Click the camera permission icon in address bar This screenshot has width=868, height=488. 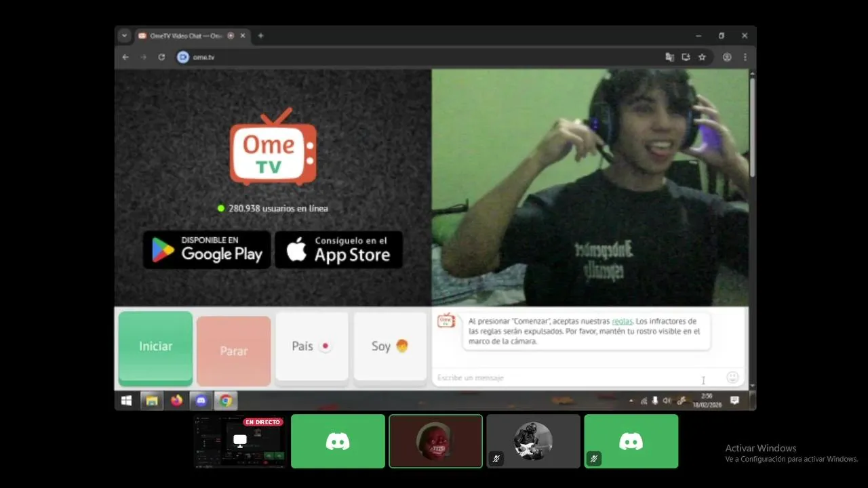click(x=686, y=58)
